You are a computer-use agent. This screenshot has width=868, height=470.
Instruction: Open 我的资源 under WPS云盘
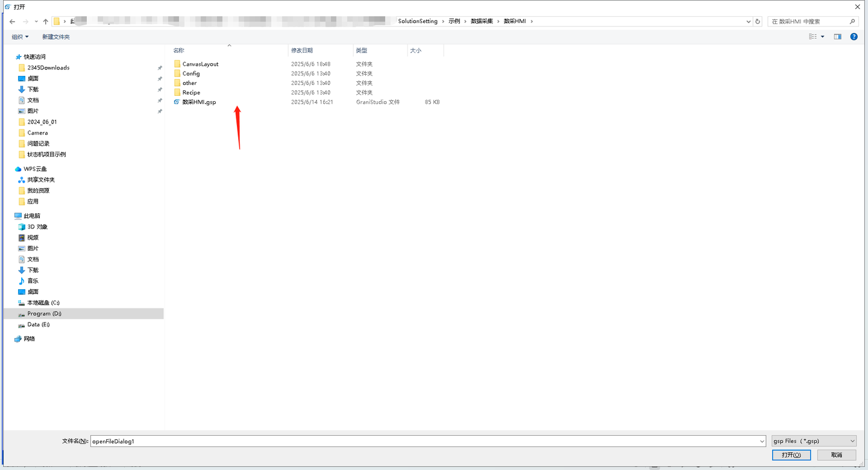click(38, 190)
